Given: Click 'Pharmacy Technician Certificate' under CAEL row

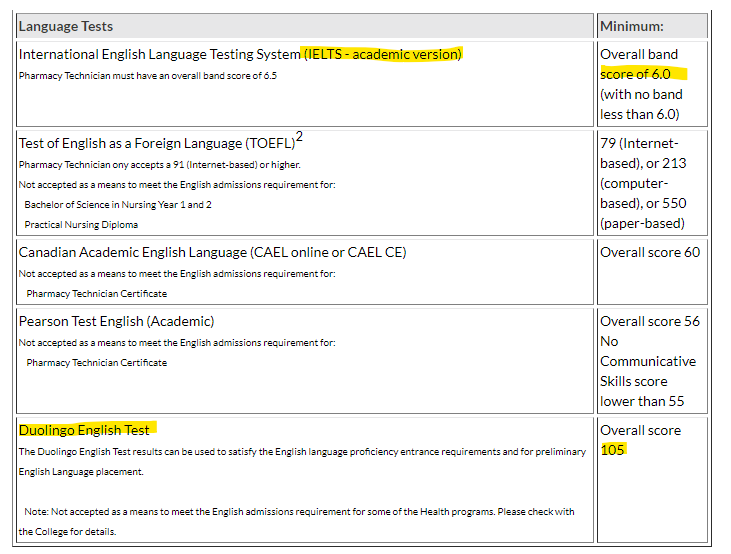Looking at the screenshot, I should [97, 294].
